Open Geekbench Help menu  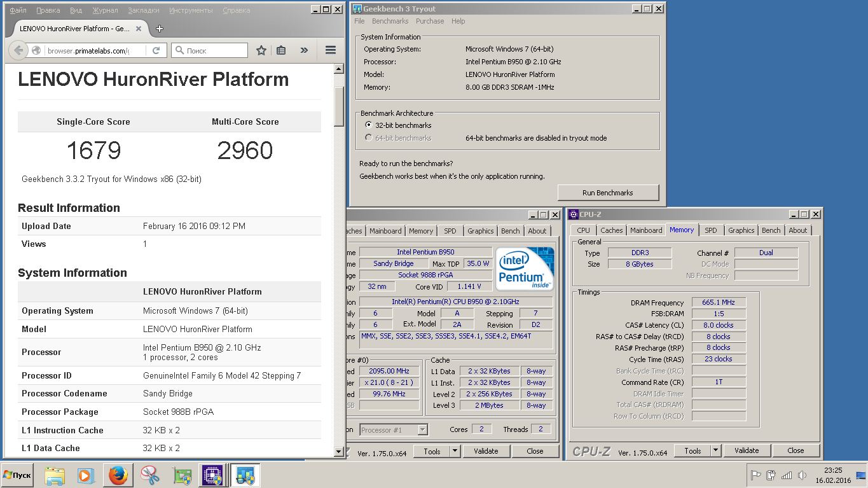(458, 21)
